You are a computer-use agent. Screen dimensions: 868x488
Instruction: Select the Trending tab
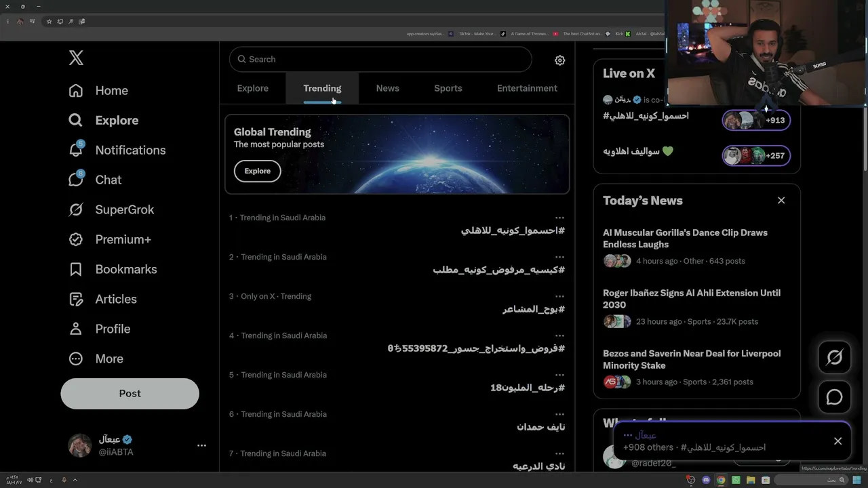322,88
